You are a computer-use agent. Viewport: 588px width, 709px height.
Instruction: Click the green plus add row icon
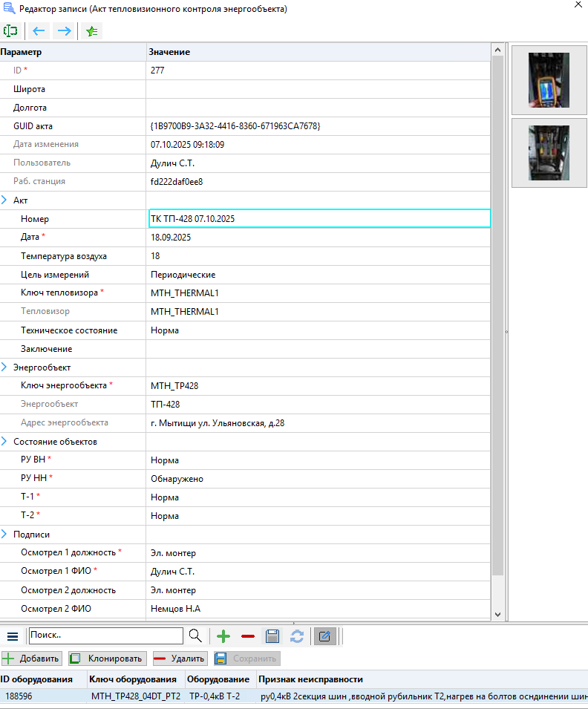(223, 636)
